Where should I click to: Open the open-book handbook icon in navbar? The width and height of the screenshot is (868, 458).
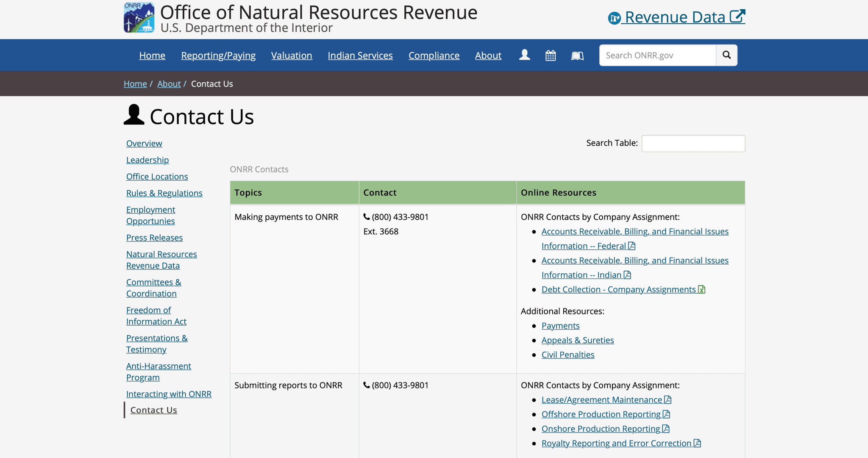(x=577, y=56)
